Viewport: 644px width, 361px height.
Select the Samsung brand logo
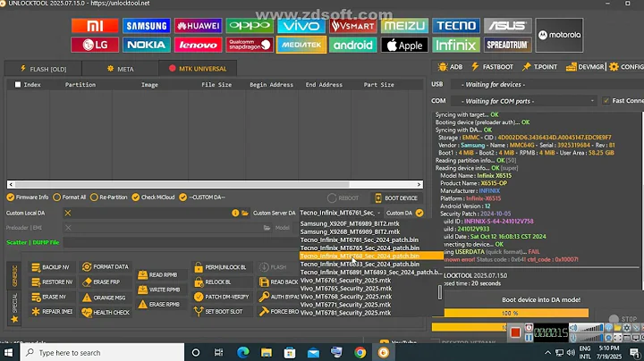(146, 26)
